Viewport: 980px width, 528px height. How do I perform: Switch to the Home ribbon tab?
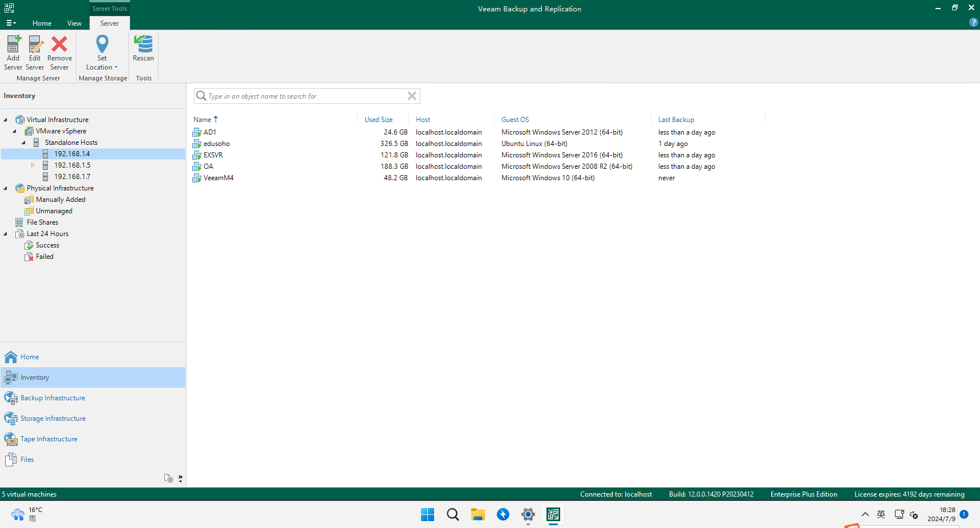pos(42,23)
